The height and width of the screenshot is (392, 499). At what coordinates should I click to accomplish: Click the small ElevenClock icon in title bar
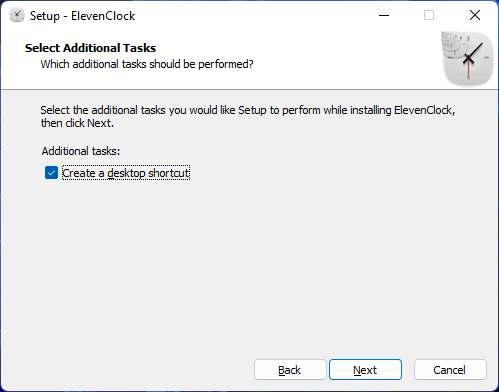[x=17, y=15]
